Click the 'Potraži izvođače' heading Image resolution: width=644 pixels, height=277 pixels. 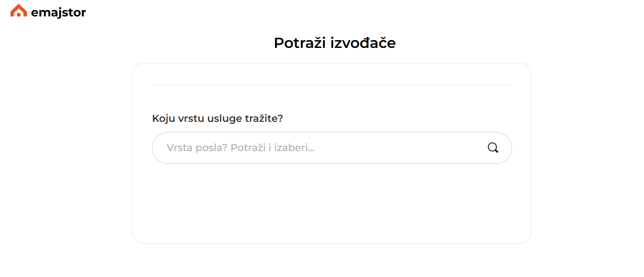(x=334, y=43)
